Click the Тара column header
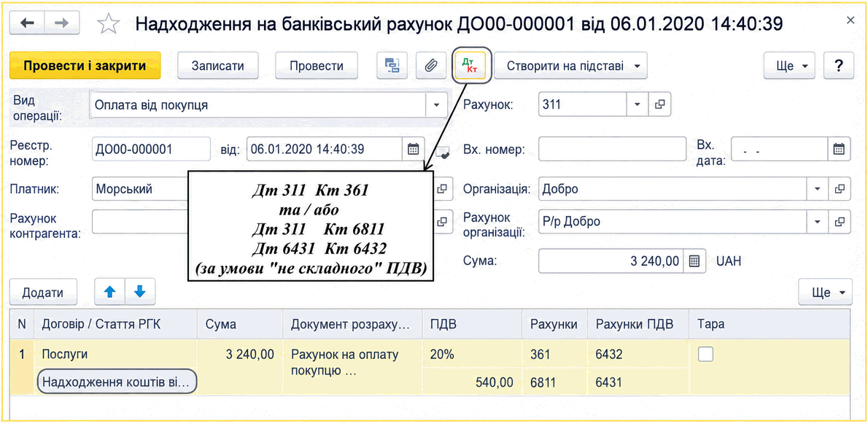Image resolution: width=868 pixels, height=424 pixels. (770, 325)
